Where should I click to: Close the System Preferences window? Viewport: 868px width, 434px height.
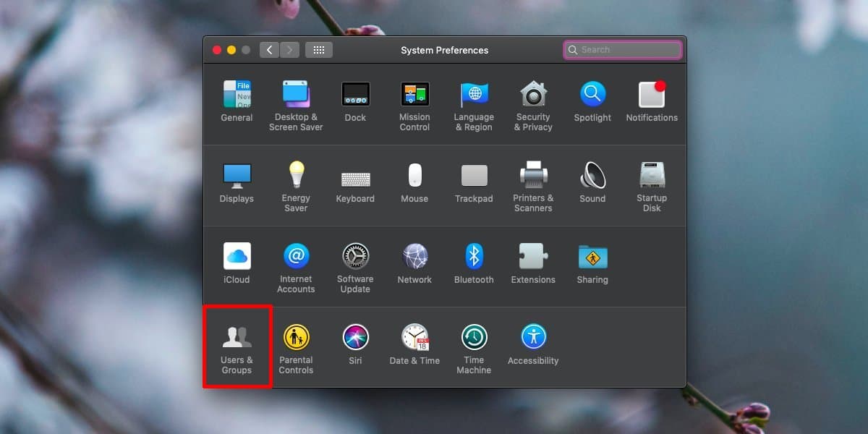(x=216, y=50)
